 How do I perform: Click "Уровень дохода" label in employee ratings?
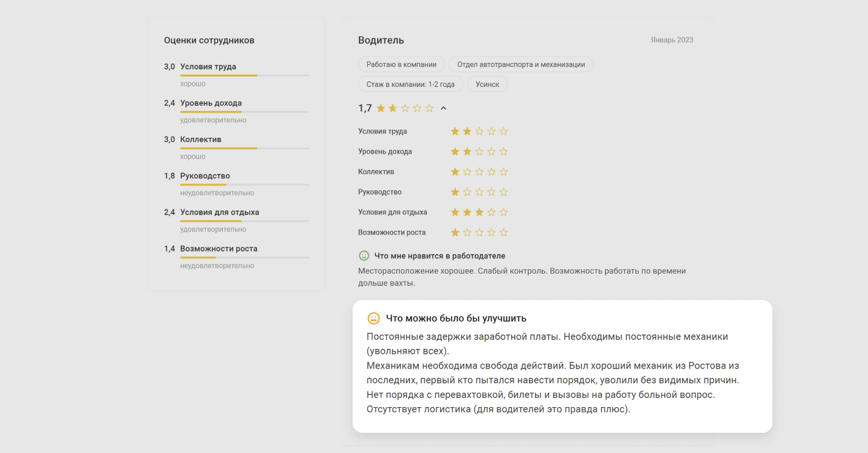pyautogui.click(x=211, y=103)
